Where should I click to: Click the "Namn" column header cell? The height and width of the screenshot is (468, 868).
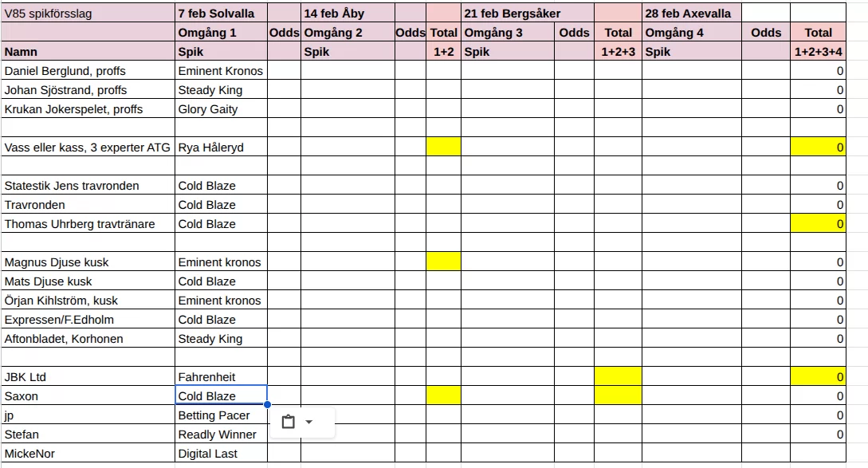[x=88, y=52]
